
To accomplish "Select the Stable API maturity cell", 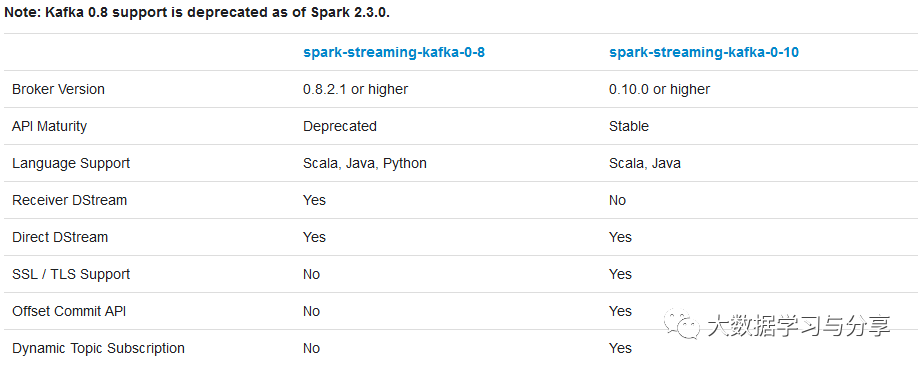I will click(629, 126).
